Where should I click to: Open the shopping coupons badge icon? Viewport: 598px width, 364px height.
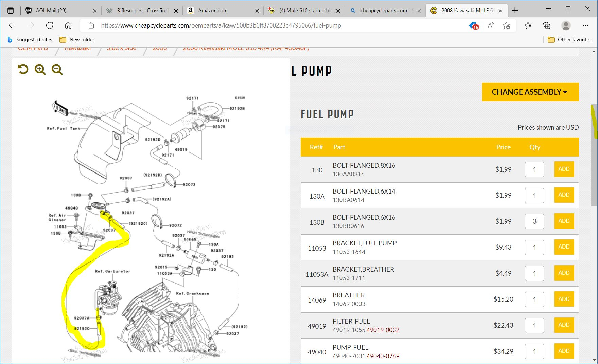pos(474,25)
